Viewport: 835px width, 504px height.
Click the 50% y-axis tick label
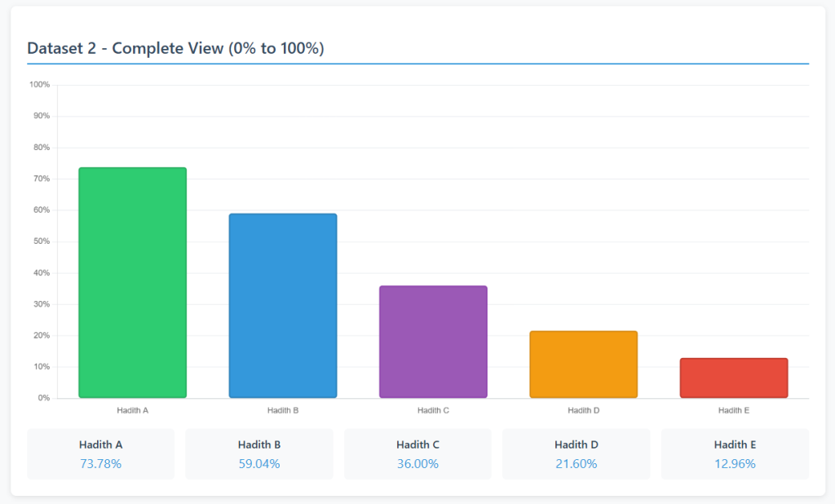(41, 241)
